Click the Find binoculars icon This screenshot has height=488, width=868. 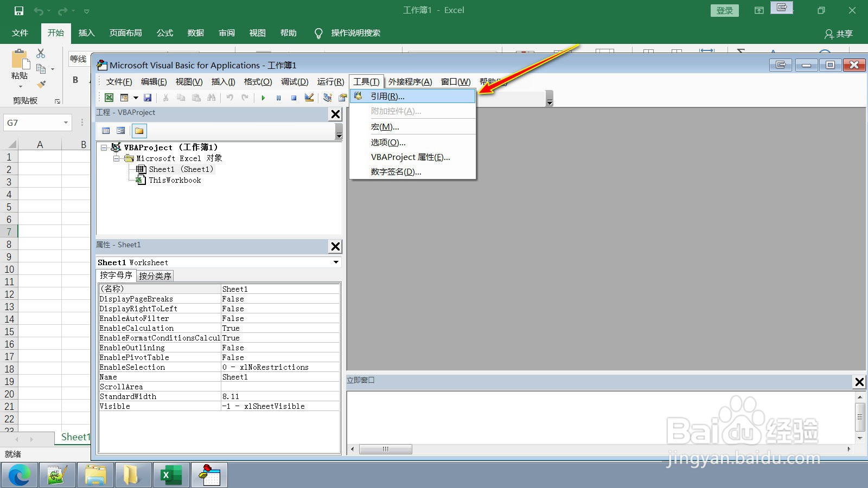211,98
